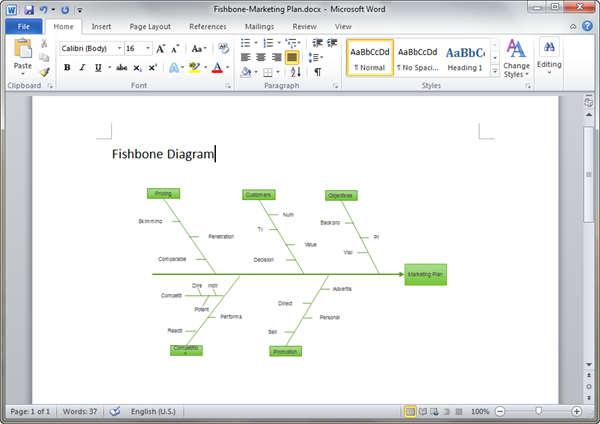Click proofing check icon in status bar

point(114,411)
